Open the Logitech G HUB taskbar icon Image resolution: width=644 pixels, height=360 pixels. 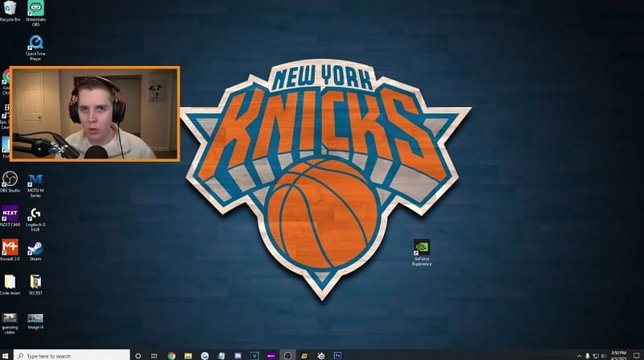(204, 356)
